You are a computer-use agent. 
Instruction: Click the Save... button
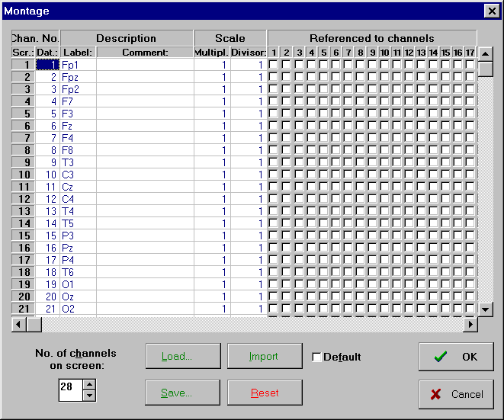pyautogui.click(x=177, y=393)
